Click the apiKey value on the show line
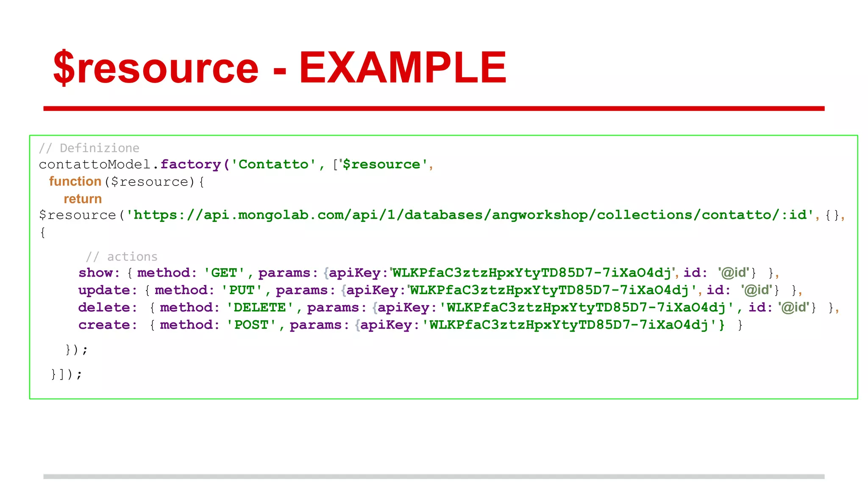The image size is (868, 488). click(533, 273)
